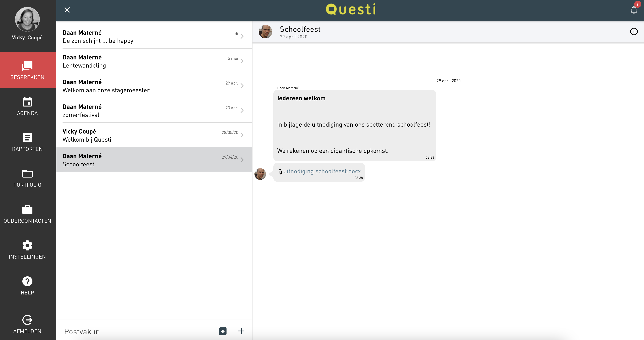The image size is (644, 340).
Task: Start a new conversation with plus icon
Action: pyautogui.click(x=241, y=331)
